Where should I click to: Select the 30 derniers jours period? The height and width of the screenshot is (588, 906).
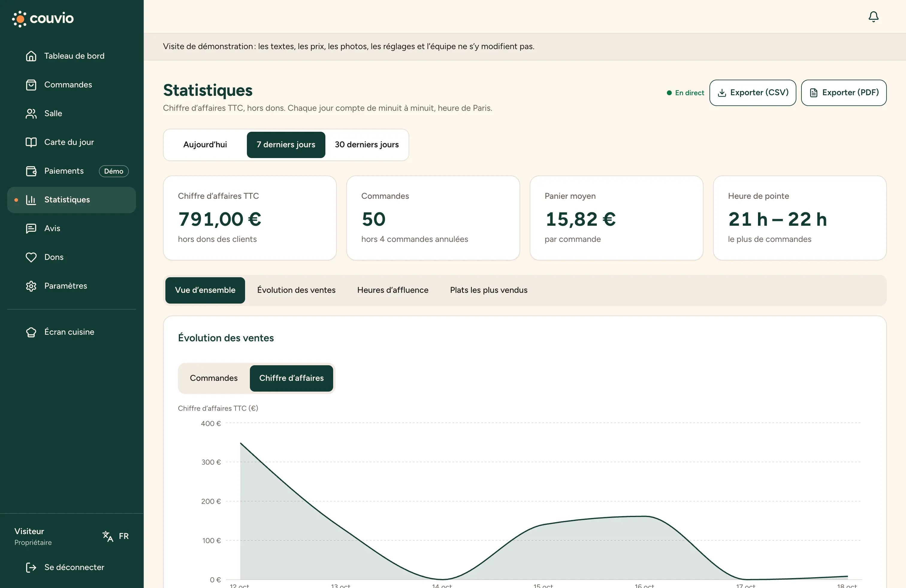coord(367,145)
